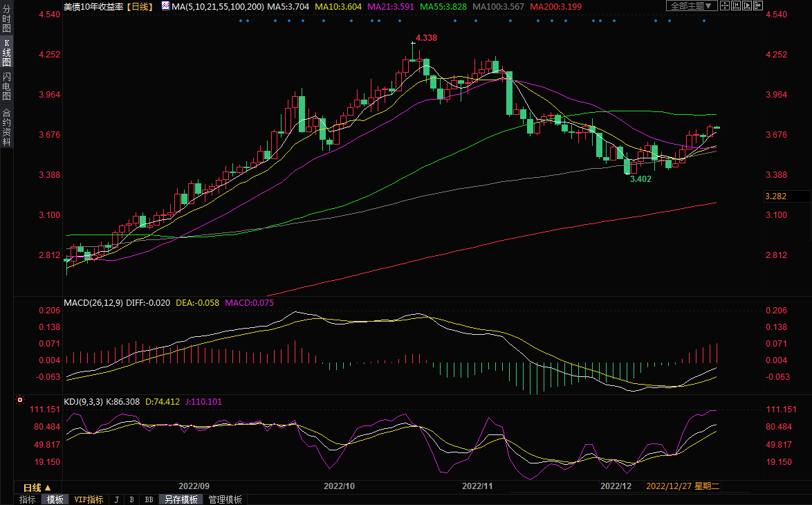Image resolution: width=812 pixels, height=505 pixels.
Task: Open the 合约资料 sidebar tab
Action: (6, 127)
